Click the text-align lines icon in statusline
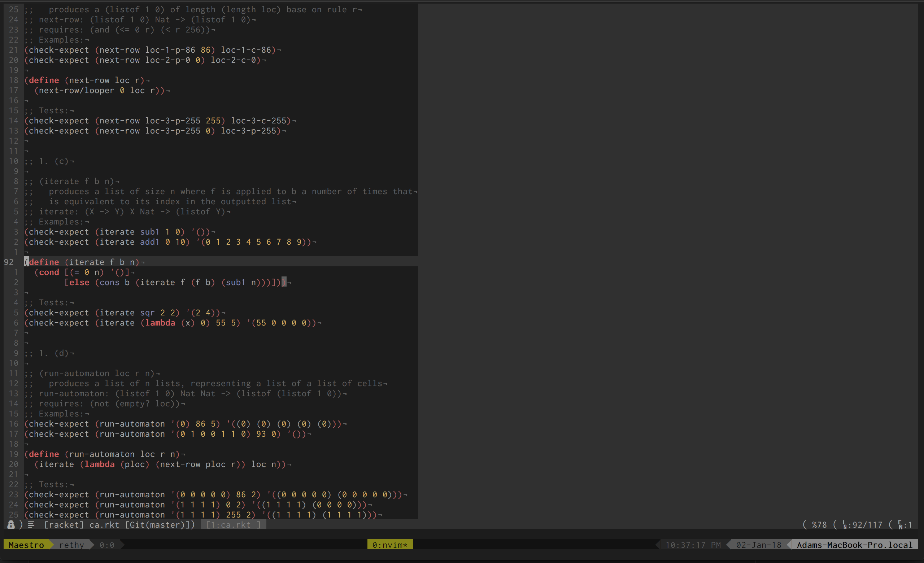The image size is (924, 563). point(31,524)
